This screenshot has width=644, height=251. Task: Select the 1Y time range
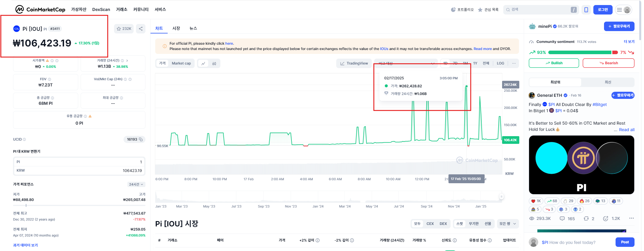tap(475, 63)
